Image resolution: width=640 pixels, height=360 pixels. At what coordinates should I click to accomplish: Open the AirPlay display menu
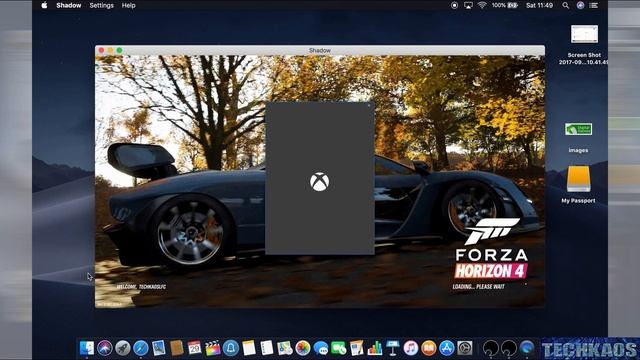468,5
